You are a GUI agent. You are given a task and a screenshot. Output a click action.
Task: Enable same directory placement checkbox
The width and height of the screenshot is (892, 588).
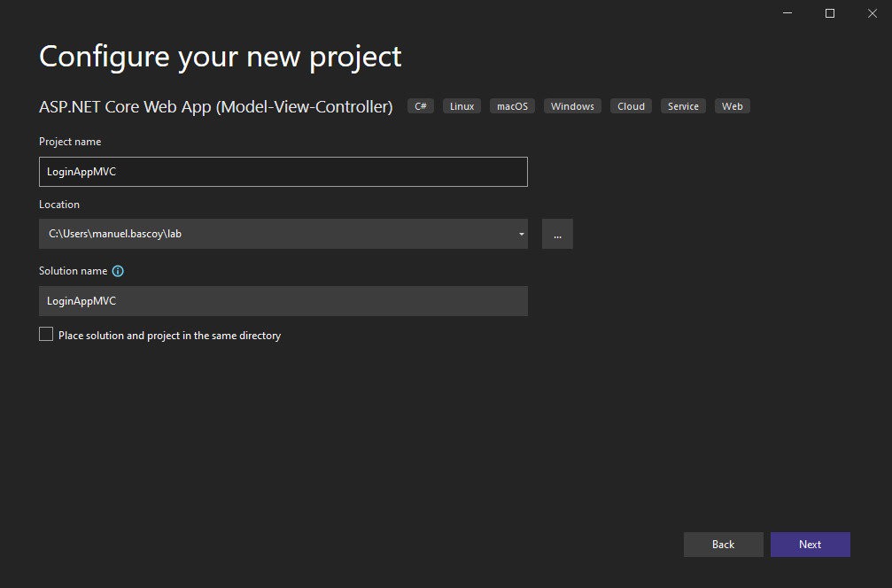[46, 335]
